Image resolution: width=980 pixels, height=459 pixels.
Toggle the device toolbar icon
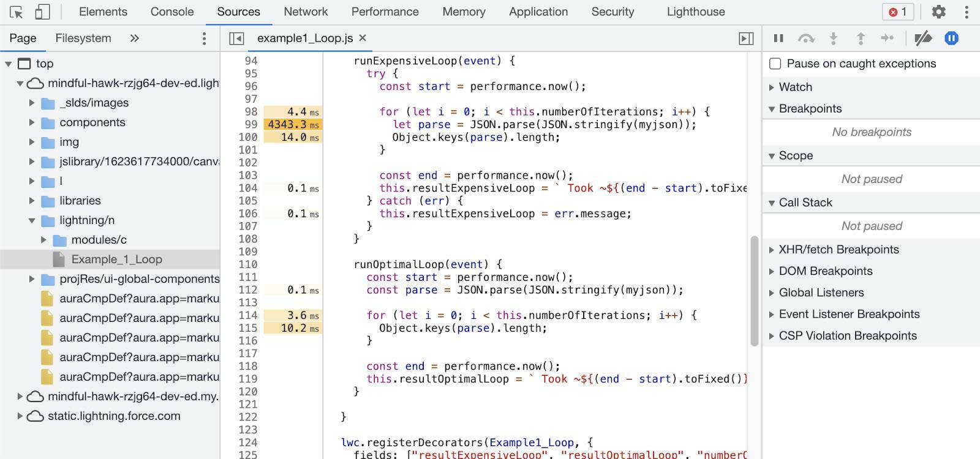coord(42,12)
